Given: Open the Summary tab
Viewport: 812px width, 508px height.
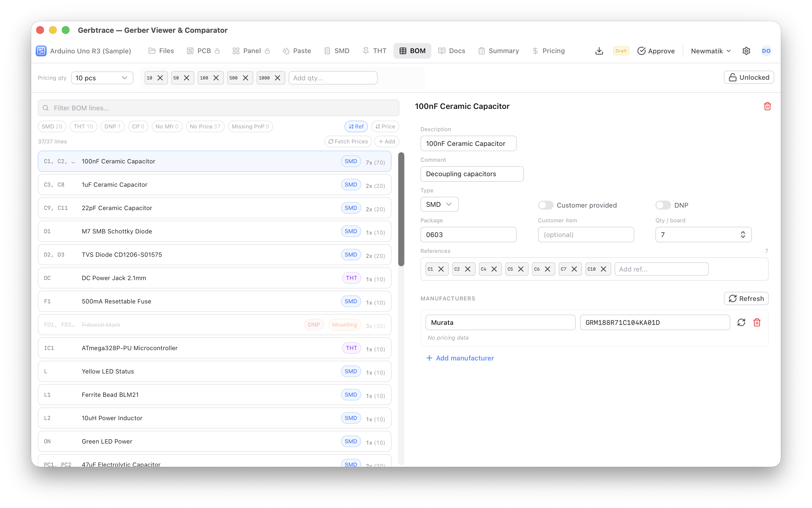Looking at the screenshot, I should click(499, 51).
